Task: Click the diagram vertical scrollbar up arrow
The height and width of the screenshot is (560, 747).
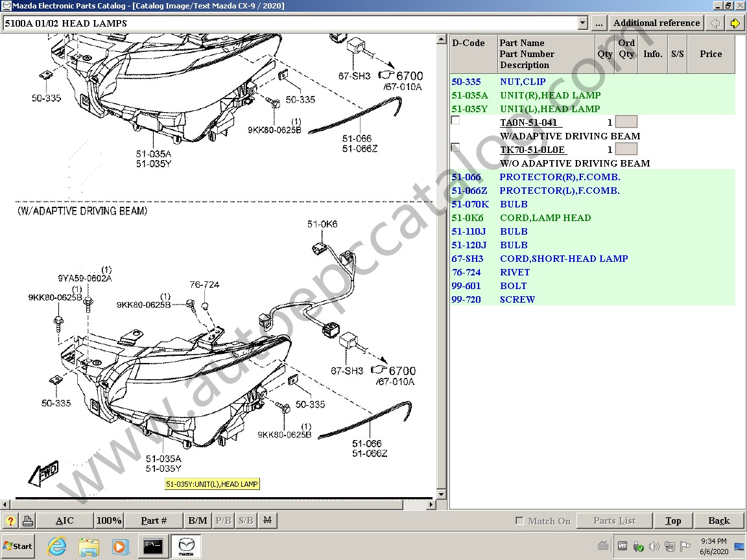Action: (x=441, y=40)
